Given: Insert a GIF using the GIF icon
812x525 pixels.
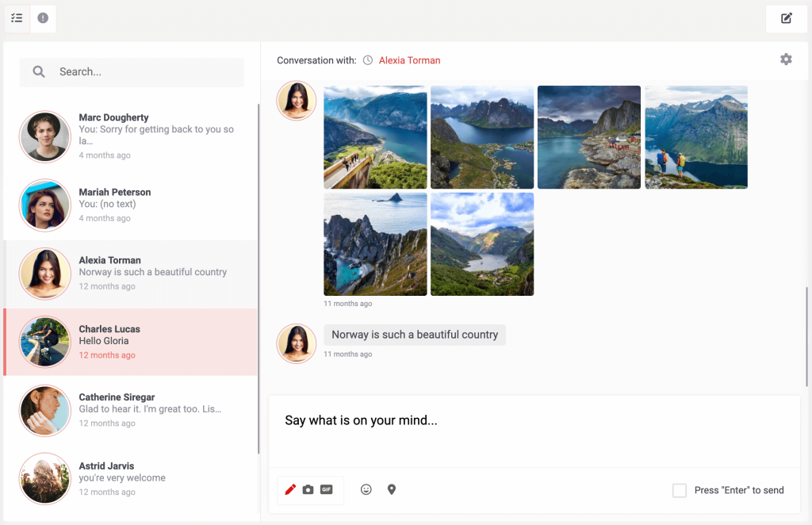Looking at the screenshot, I should [326, 489].
